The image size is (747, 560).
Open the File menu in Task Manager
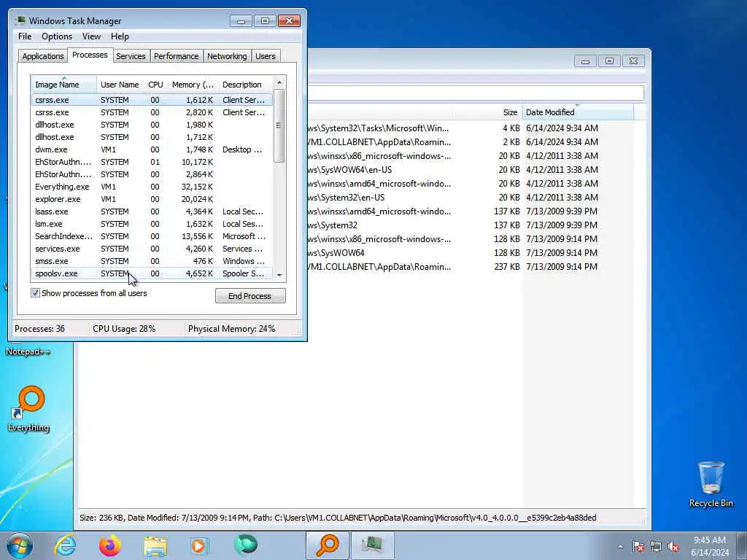25,36
